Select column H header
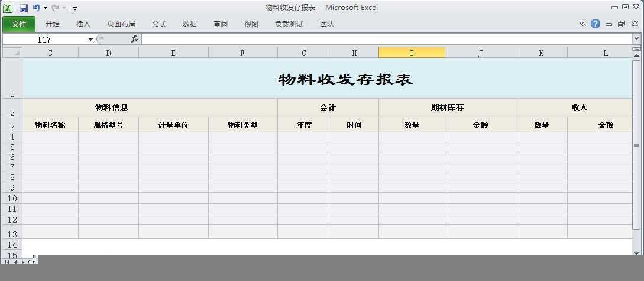644x281 pixels. coord(354,53)
